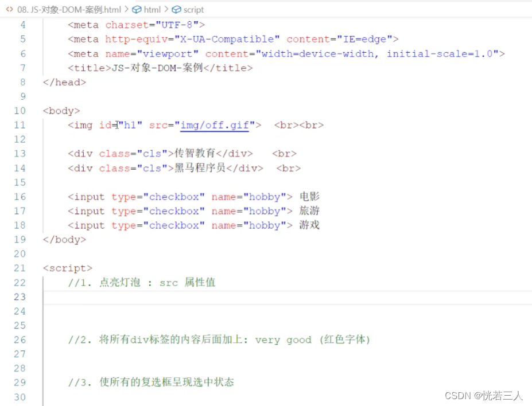Click the opening <script> tag
532x406 pixels.
click(68, 268)
